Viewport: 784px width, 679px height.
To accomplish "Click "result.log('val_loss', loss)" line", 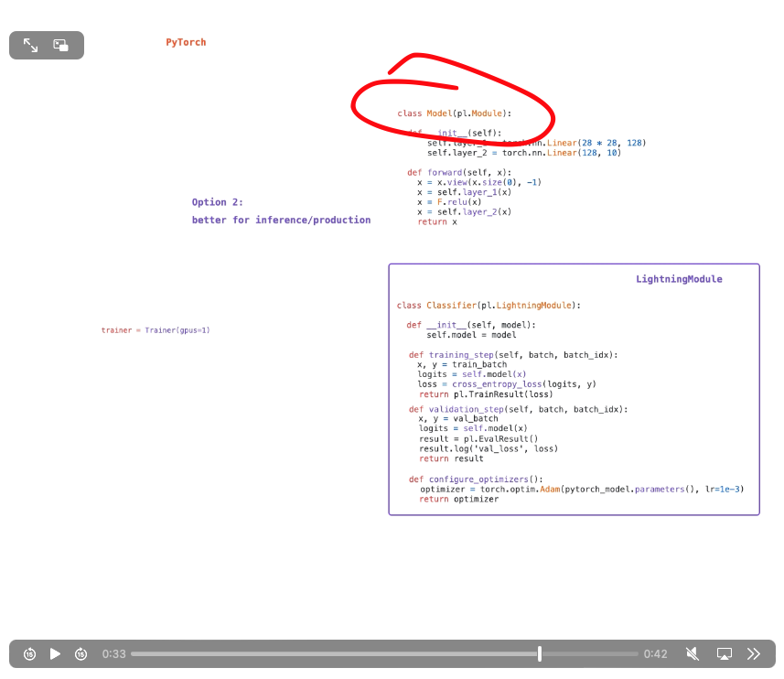I will (x=489, y=448).
